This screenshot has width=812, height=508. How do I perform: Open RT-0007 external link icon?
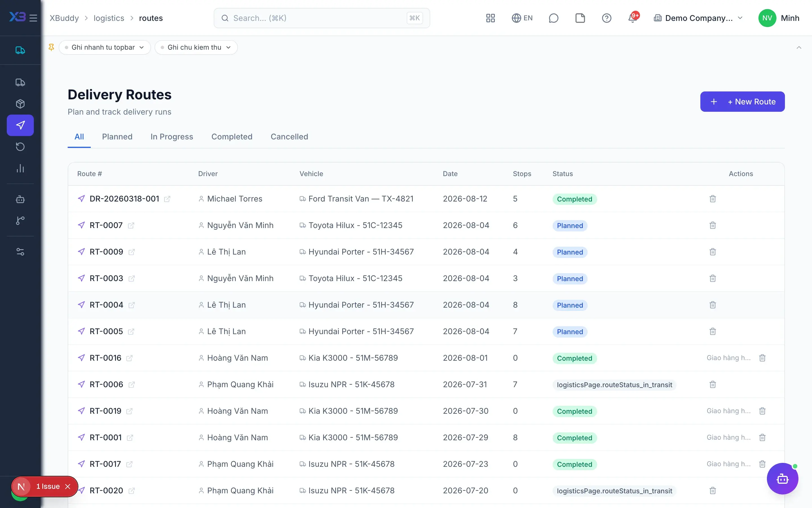click(x=131, y=225)
